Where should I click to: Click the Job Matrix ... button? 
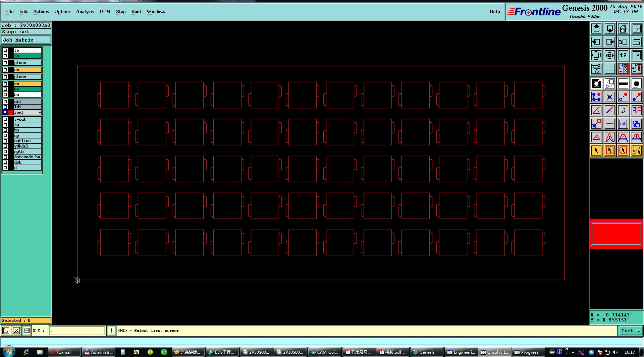[x=26, y=40]
